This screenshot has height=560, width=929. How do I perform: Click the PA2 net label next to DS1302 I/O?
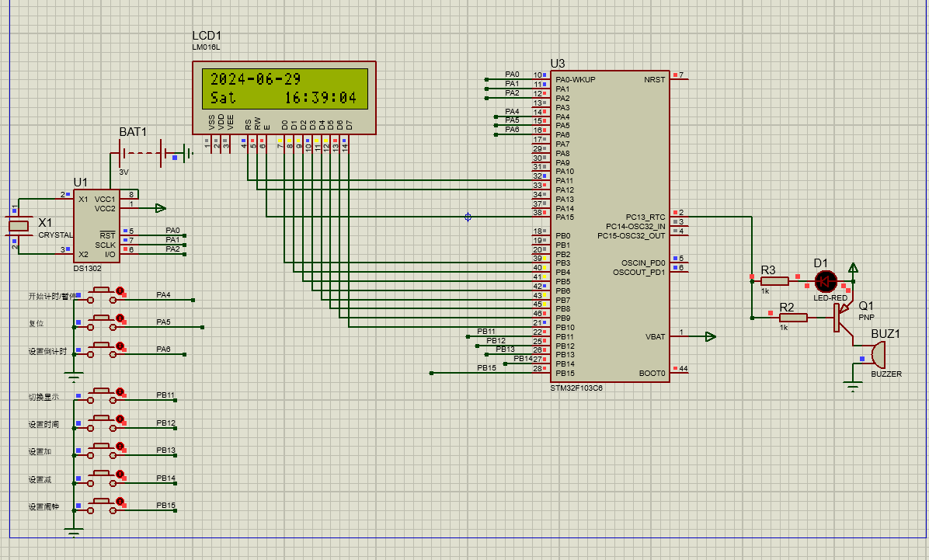coord(172,249)
